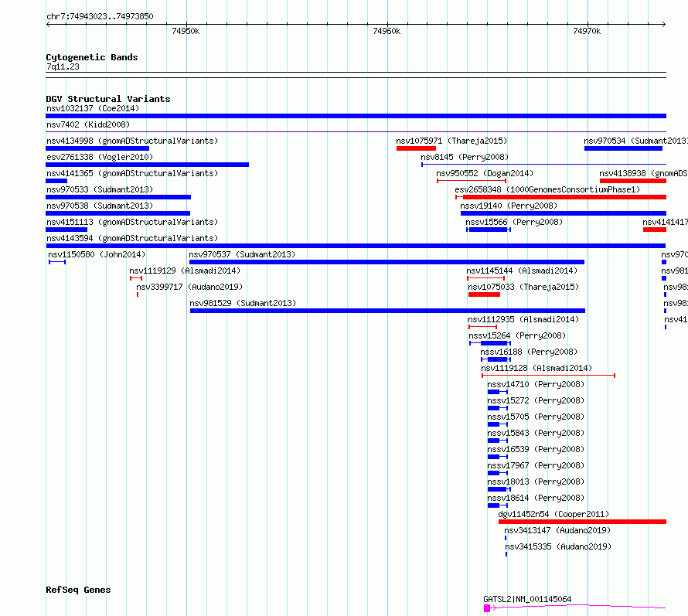Screen dimensions: 688x616
Task: Open nsv4134998 gnomADStructuralVariants entry
Action: coord(132,141)
